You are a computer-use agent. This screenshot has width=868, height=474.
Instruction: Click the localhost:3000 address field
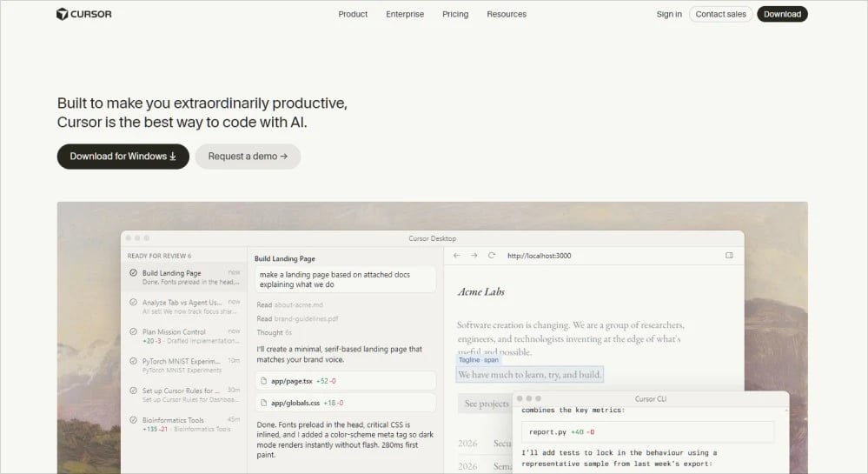coord(540,256)
